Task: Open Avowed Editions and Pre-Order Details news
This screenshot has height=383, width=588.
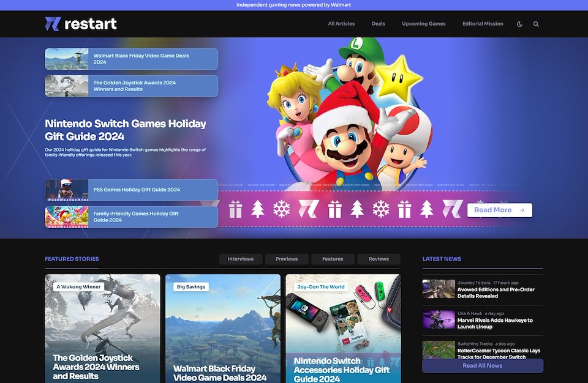Action: [x=482, y=289]
